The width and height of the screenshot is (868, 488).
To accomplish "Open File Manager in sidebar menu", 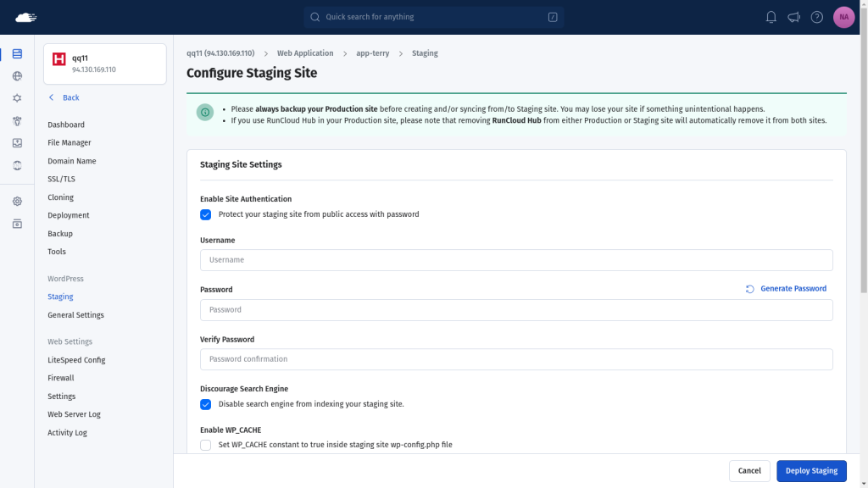I will [70, 143].
